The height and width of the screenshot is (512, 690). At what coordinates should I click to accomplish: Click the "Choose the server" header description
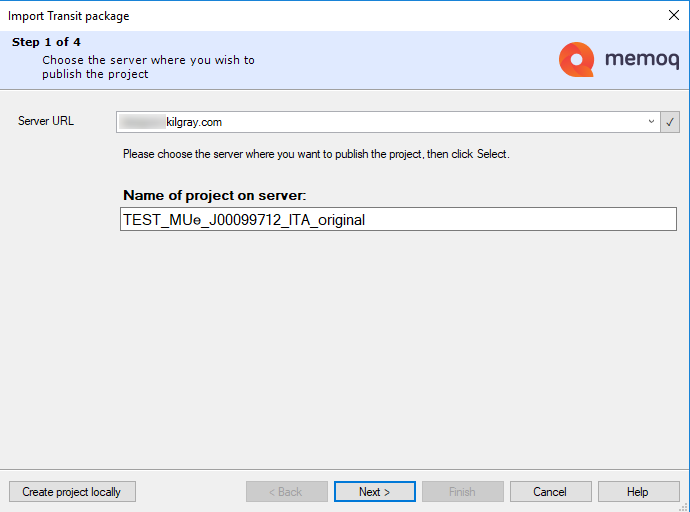click(148, 67)
